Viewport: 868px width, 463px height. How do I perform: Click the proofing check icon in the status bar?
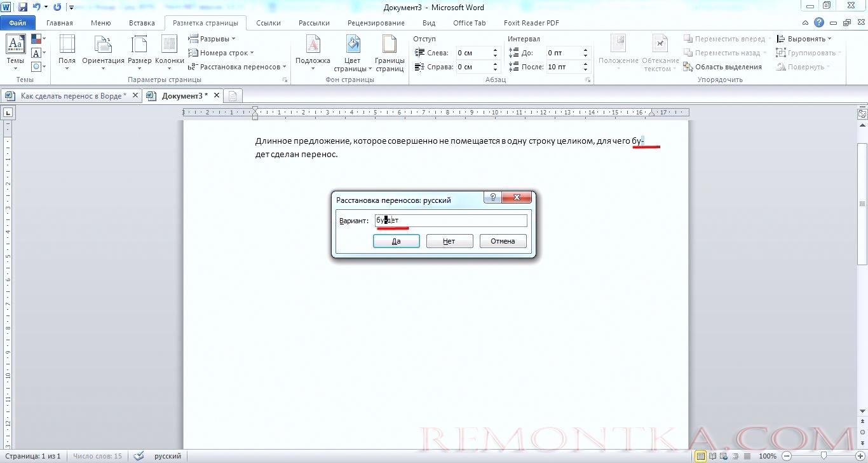tap(139, 456)
